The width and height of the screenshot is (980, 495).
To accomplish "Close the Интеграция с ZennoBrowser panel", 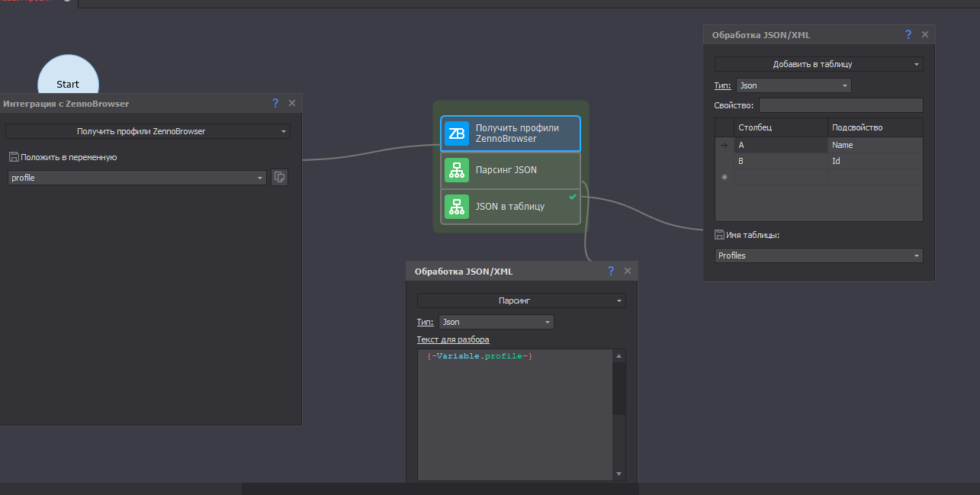I will [292, 103].
